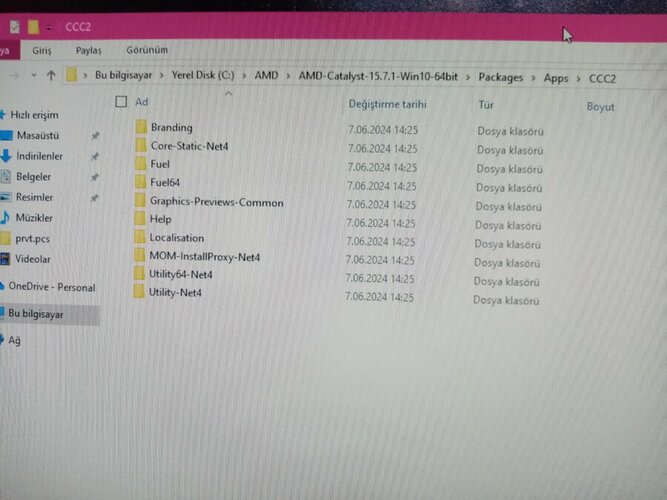The width and height of the screenshot is (667, 500).
Task: Click the Belgeler document icon
Action: (x=6, y=176)
